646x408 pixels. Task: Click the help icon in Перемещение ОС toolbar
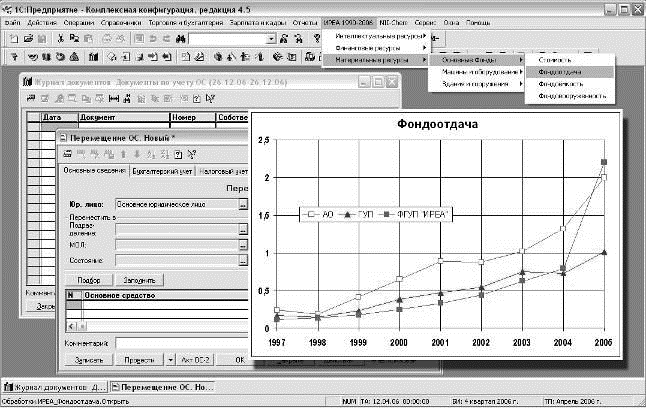coord(177,153)
